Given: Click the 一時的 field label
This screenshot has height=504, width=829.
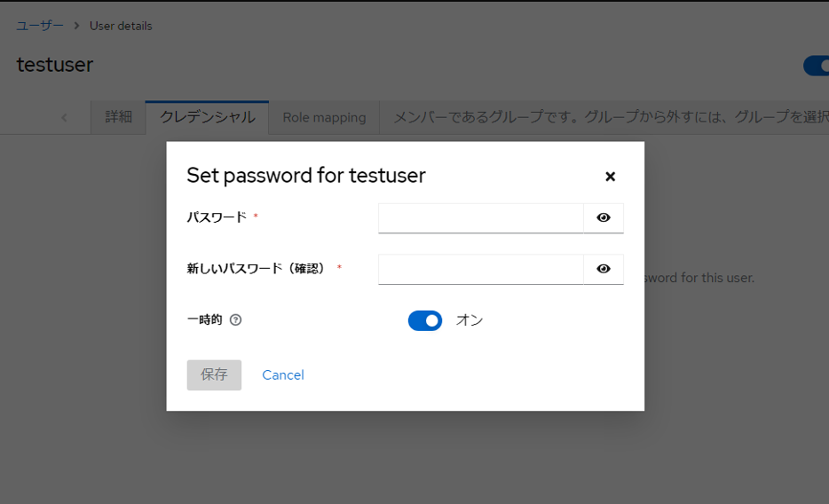Looking at the screenshot, I should (204, 320).
